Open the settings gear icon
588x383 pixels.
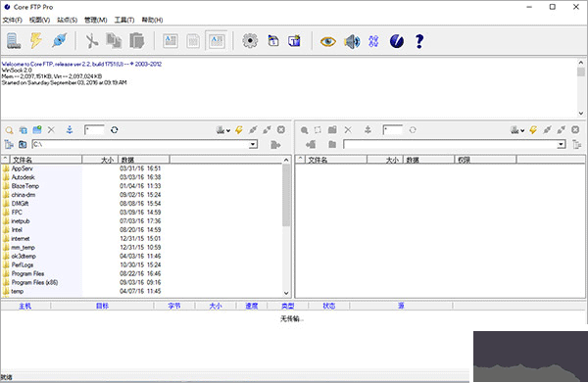point(250,41)
